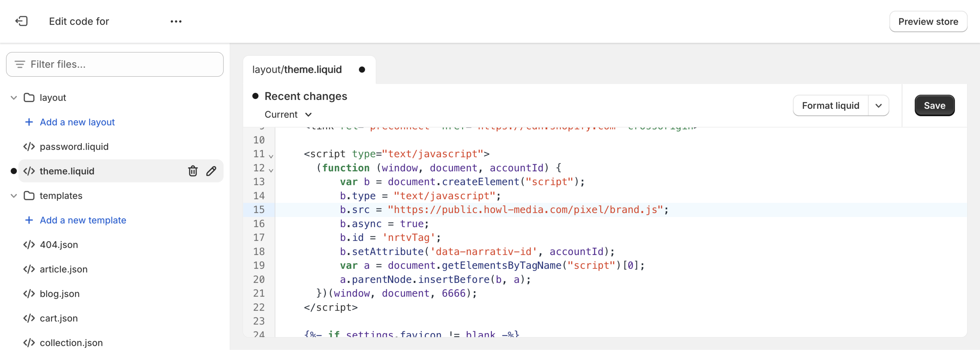
Task: Click the plus icon for new template
Action: 29,220
